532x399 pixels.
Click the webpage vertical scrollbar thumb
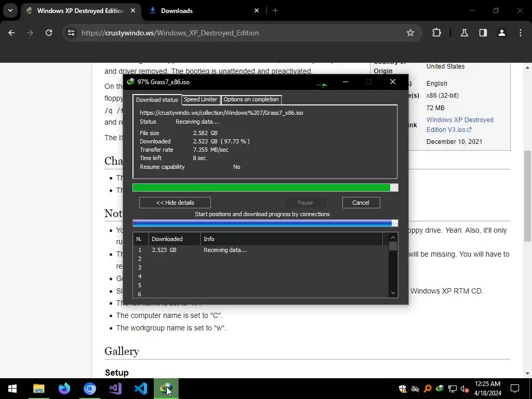pos(527,196)
